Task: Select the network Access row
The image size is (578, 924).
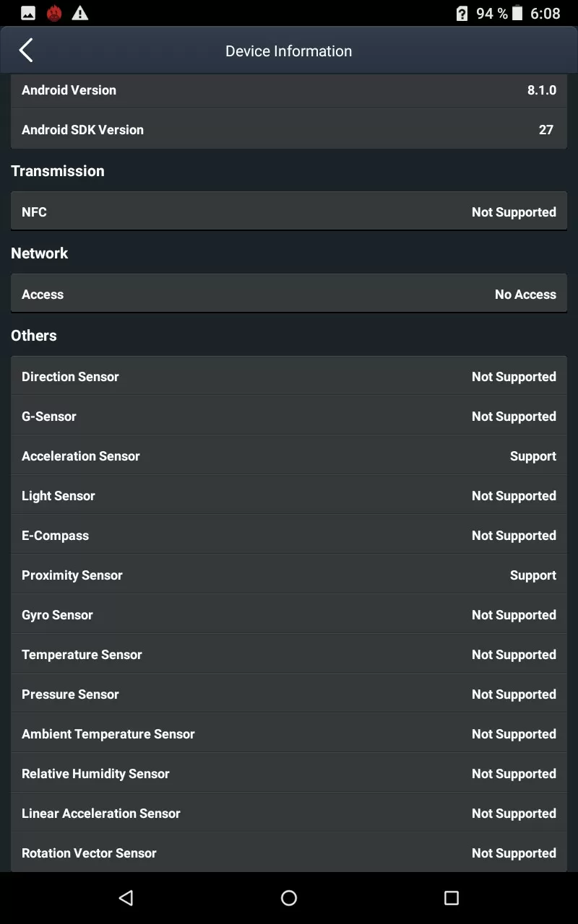Action: (289, 294)
